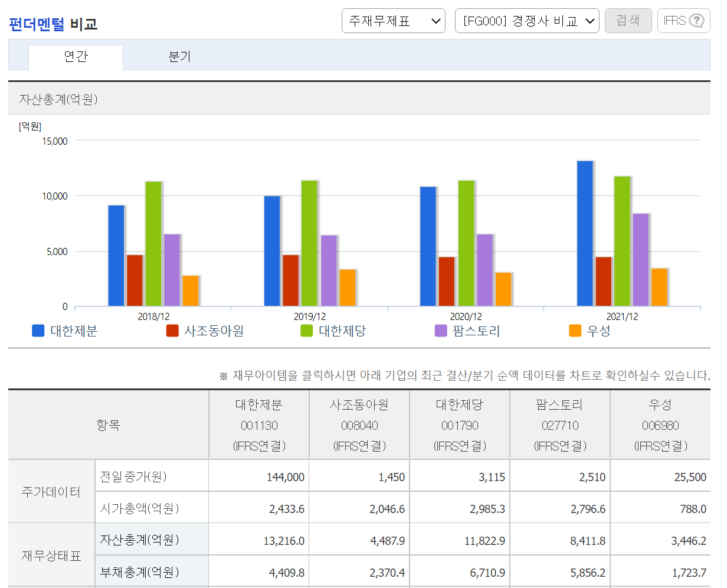This screenshot has height=588, width=727.
Task: Click the 2018/12 axis label
Action: pos(153,316)
